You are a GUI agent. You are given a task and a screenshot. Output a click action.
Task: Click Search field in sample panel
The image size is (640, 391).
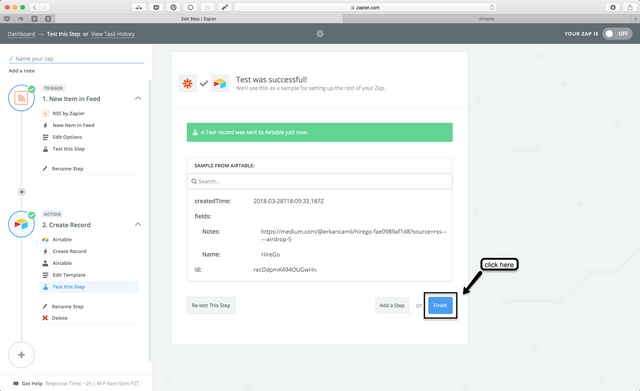[320, 181]
